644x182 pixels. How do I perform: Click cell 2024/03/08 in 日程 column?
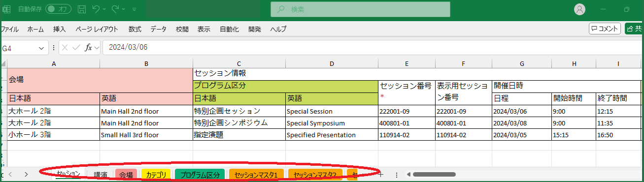pyautogui.click(x=521, y=123)
